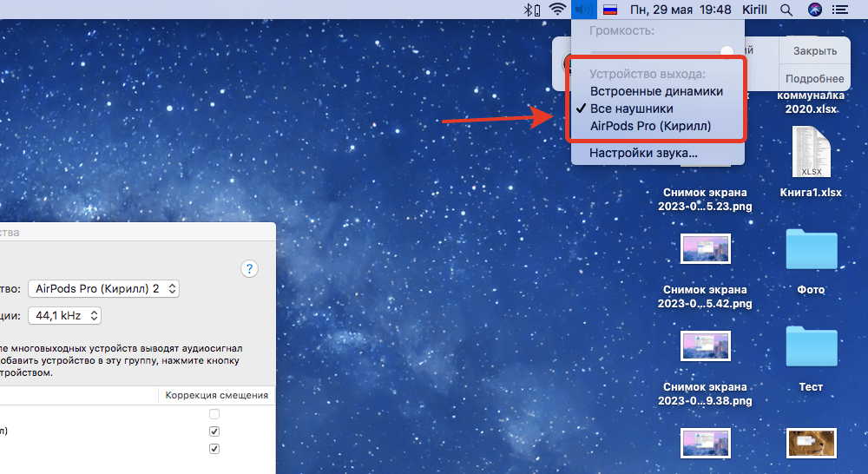This screenshot has width=868, height=474.
Task: Open the 44,1 kHz sample rate dropdown
Action: [65, 315]
